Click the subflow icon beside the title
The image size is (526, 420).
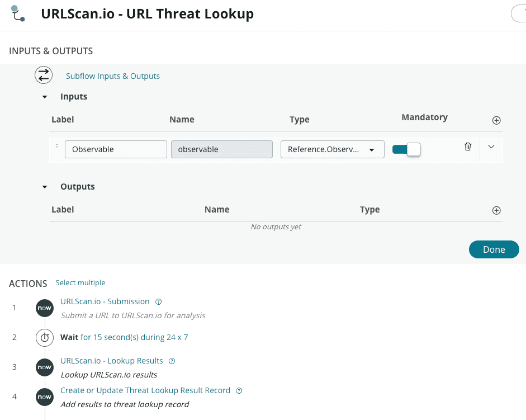point(18,13)
